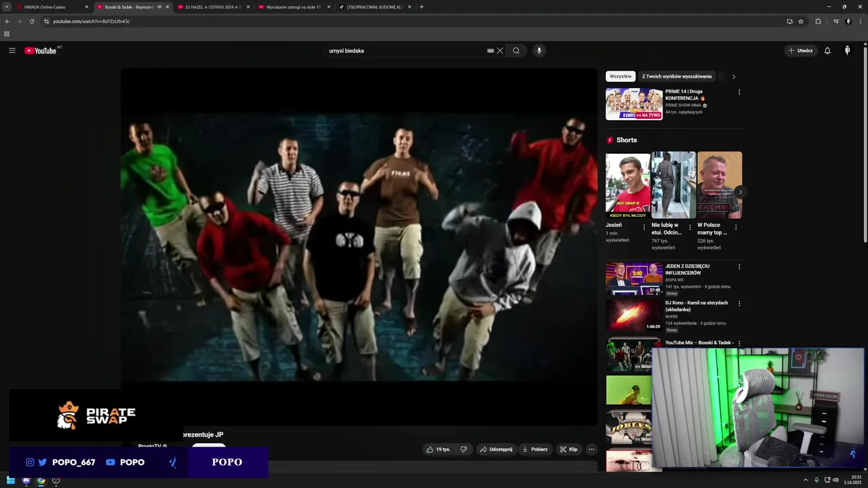Image resolution: width=868 pixels, height=488 pixels.
Task: Open options for the Jesień short
Action: (x=644, y=228)
